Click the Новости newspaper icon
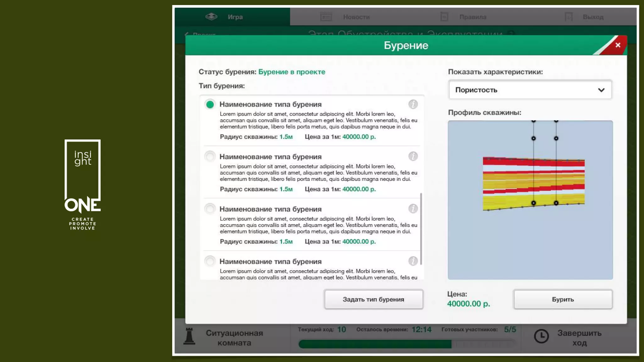Screen dimensions: 644x362 point(326,17)
